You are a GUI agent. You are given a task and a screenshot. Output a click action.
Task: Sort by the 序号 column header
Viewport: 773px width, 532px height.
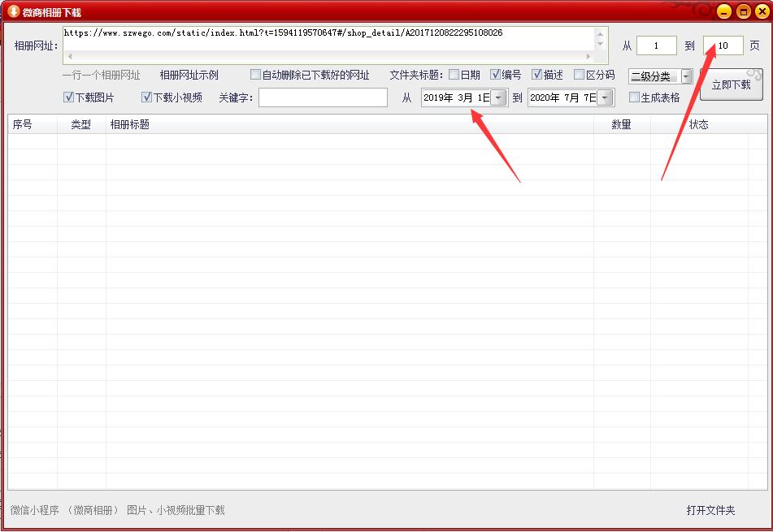(33, 124)
